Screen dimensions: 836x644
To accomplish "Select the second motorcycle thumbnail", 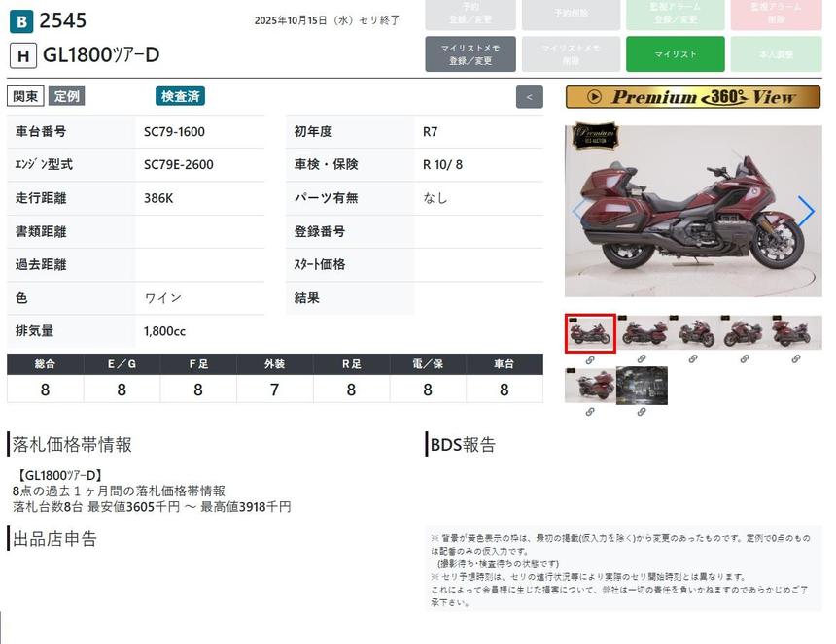I will tap(642, 333).
